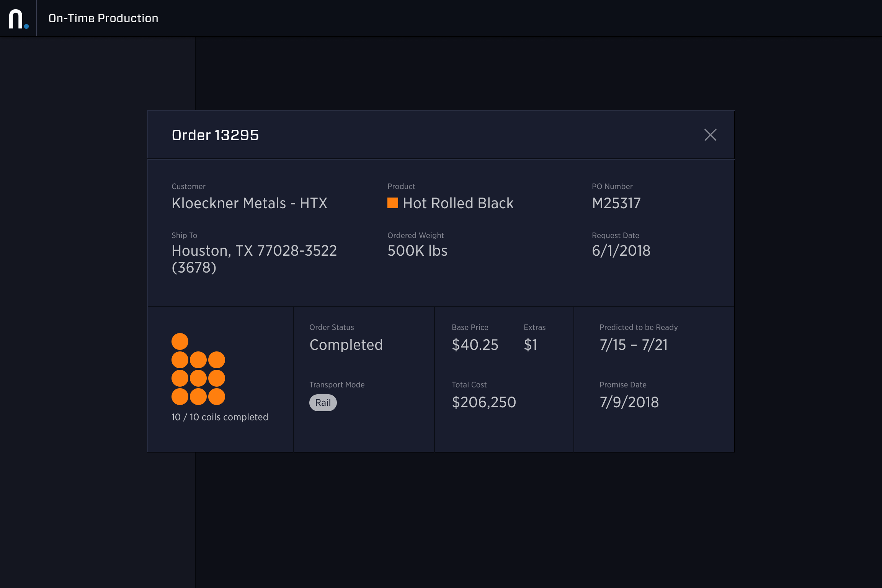Click promise date 7/9/2018
This screenshot has width=882, height=588.
tap(629, 402)
